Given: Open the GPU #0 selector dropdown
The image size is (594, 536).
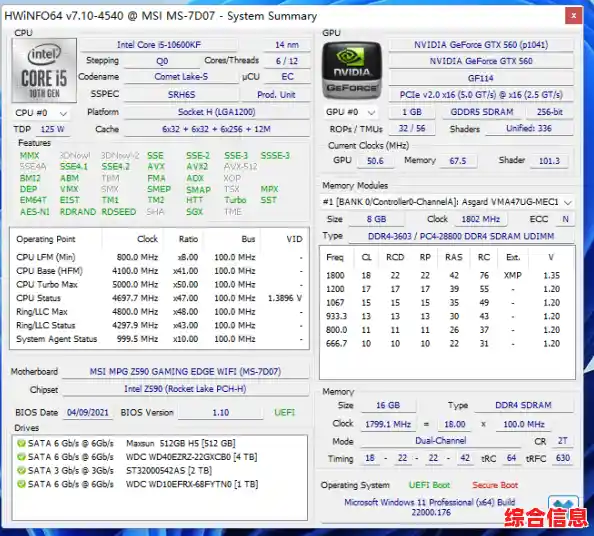Looking at the screenshot, I should click(x=350, y=112).
